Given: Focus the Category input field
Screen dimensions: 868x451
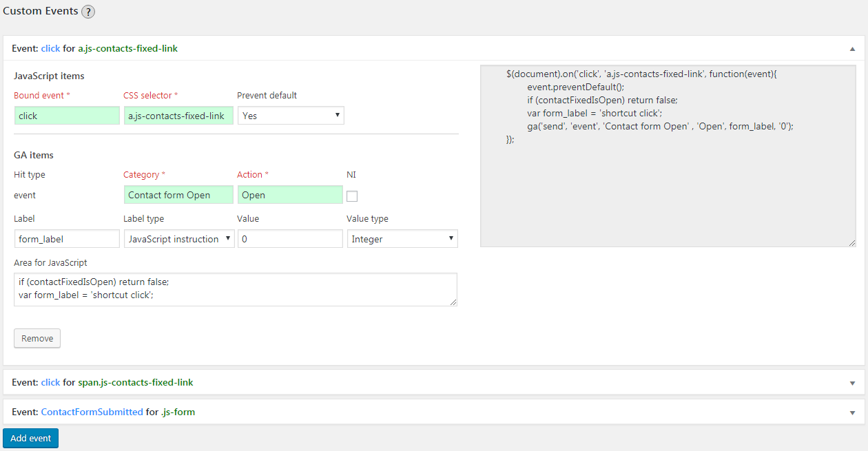Looking at the screenshot, I should click(179, 195).
